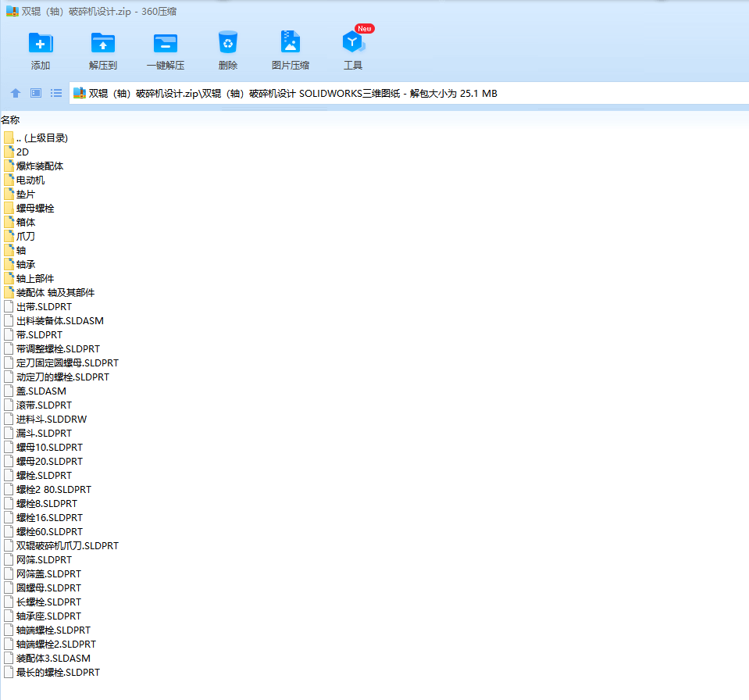The image size is (749, 700).
Task: Select the file 轴端螺栓.SLDPRT
Action: [48, 630]
